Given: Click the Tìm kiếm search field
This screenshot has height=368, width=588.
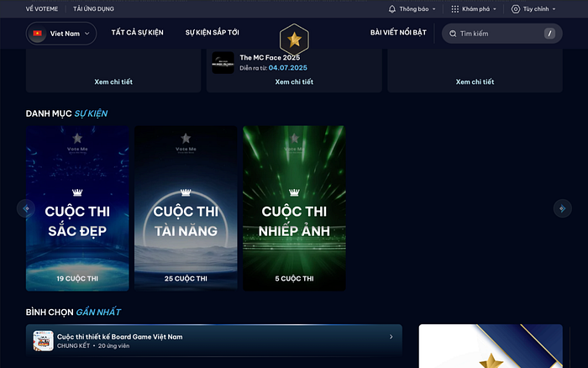Looking at the screenshot, I should pyautogui.click(x=501, y=34).
